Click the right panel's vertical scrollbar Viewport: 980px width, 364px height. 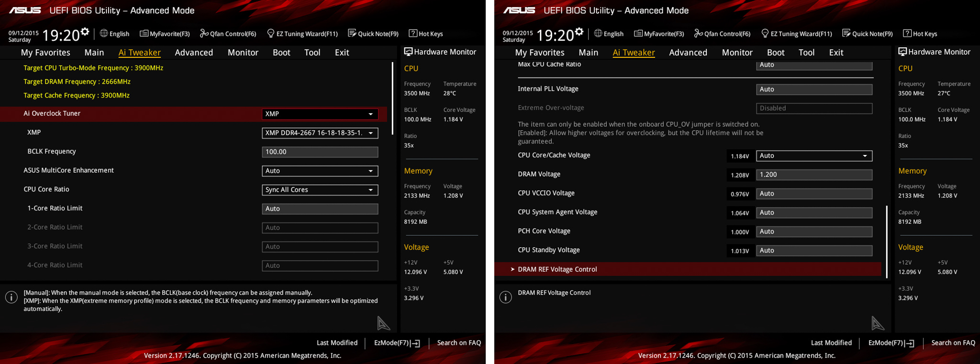887,242
